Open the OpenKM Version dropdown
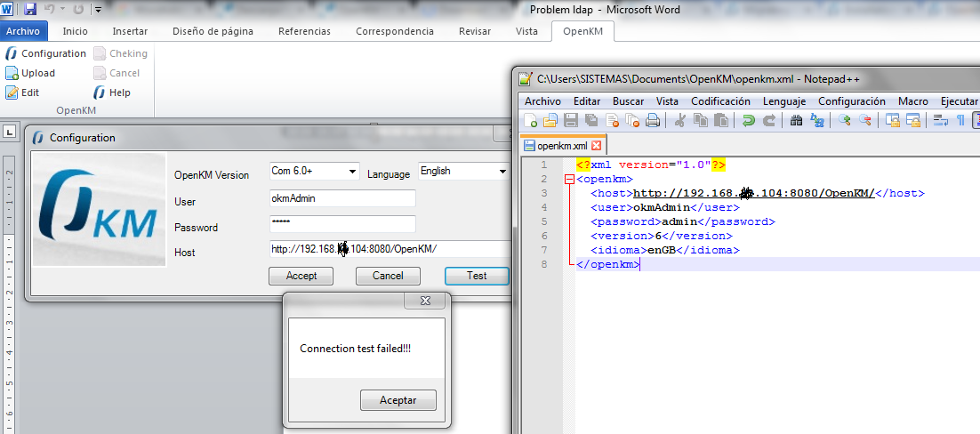Screen dimensions: 980x434 (352, 172)
